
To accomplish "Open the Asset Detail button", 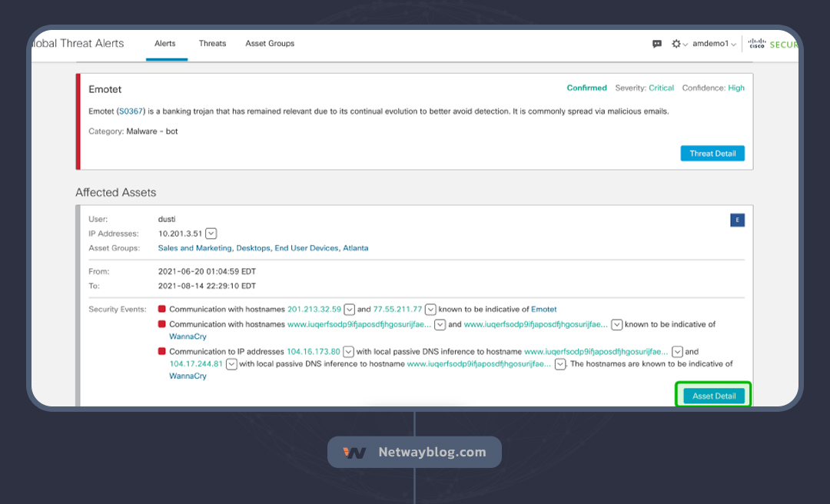I will click(x=714, y=396).
